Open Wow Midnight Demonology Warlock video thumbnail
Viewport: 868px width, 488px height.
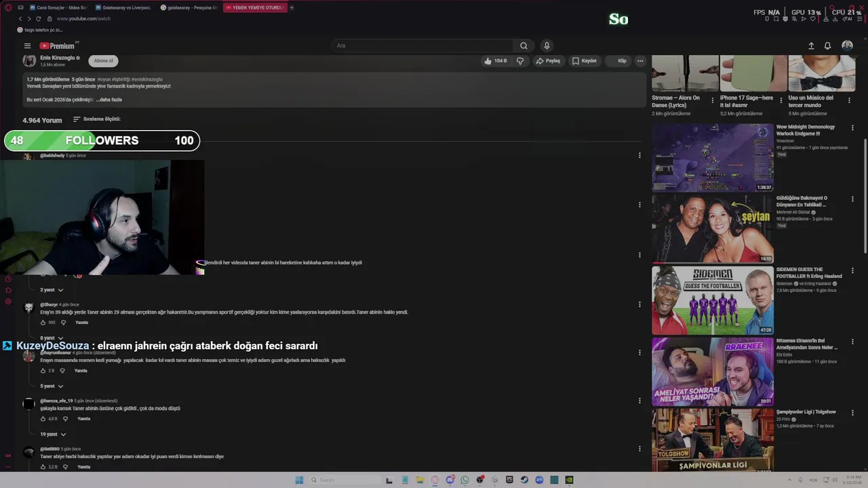coord(713,158)
